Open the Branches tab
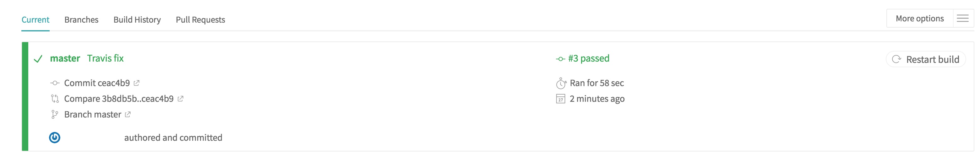980x164 pixels. [x=81, y=20]
